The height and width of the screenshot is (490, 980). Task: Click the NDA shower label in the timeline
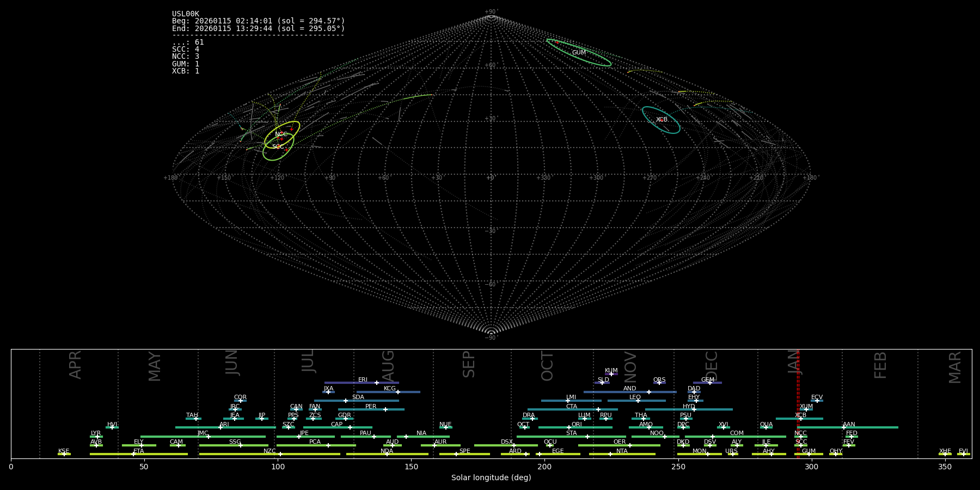[x=387, y=451]
